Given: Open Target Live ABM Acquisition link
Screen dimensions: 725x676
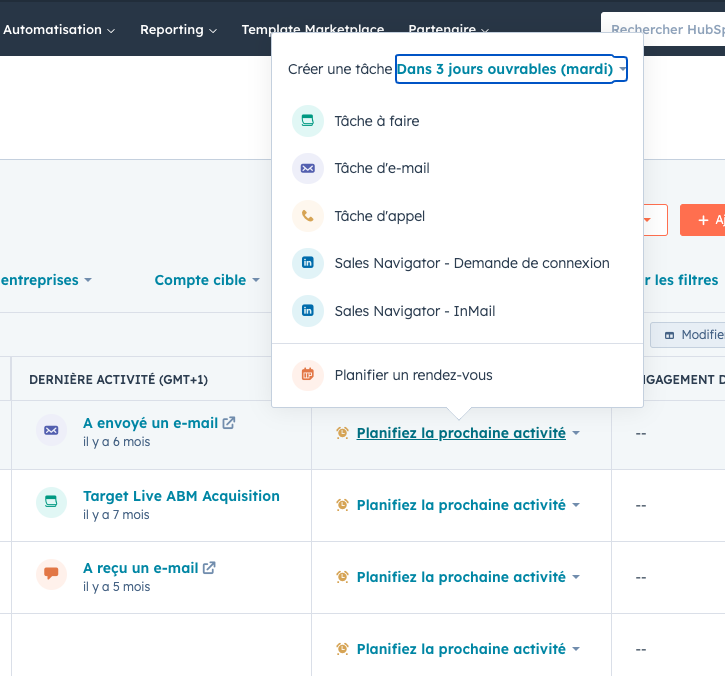Looking at the screenshot, I should pos(181,496).
